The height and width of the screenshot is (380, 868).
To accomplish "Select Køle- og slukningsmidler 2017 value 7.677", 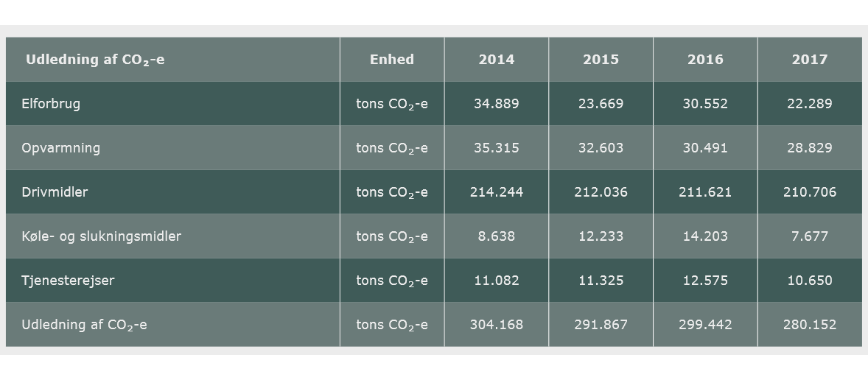I will 809,236.
